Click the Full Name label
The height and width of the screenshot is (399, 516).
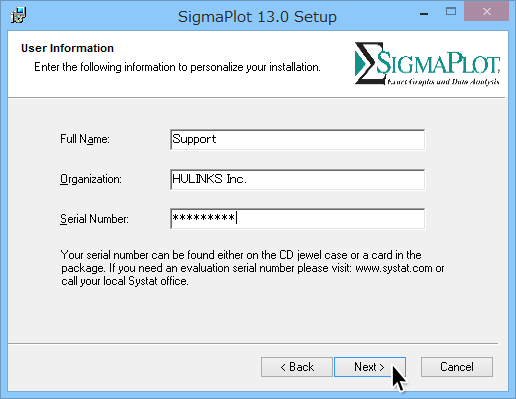point(85,139)
